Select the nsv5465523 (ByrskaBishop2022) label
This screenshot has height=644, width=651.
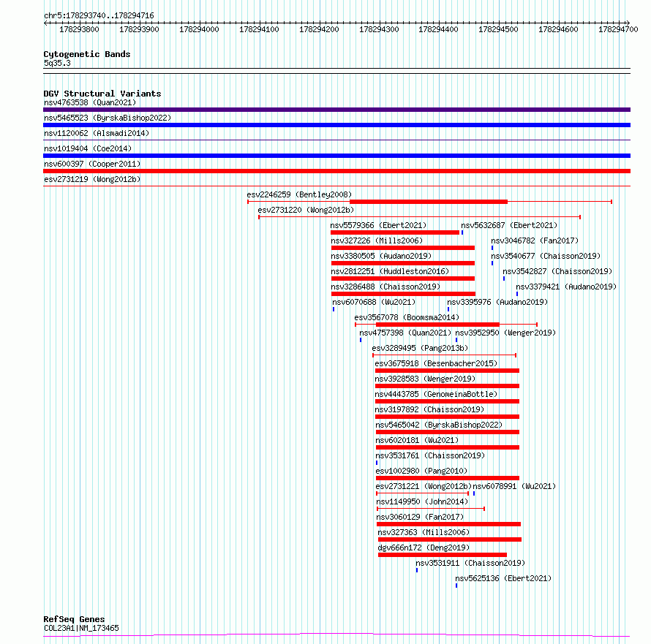[x=108, y=118]
